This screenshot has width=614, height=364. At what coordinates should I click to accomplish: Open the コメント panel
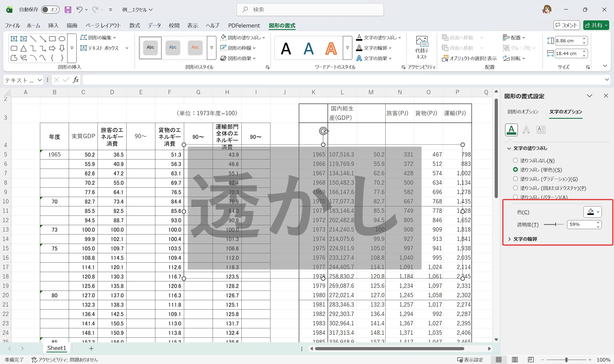[x=566, y=25]
